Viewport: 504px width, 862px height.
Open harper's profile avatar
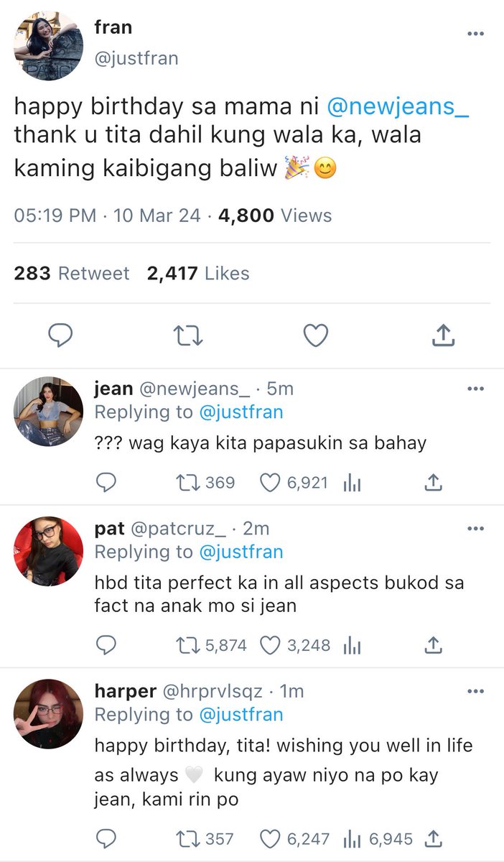[49, 714]
